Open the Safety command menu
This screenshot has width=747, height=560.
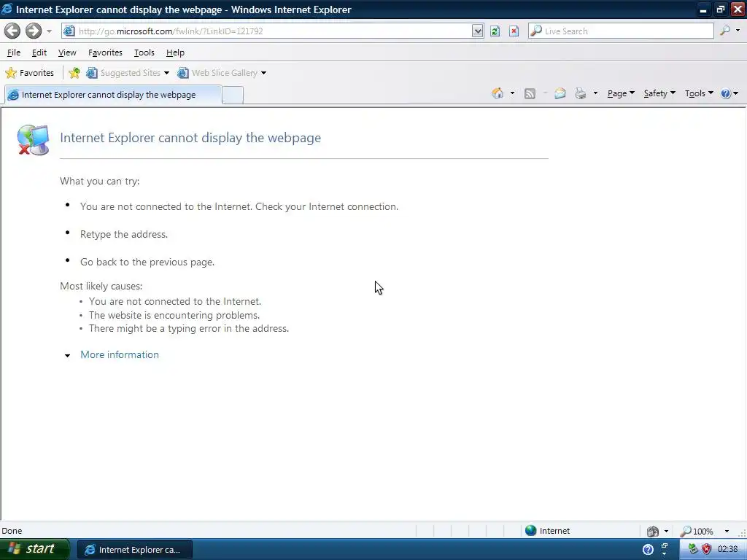pyautogui.click(x=659, y=93)
